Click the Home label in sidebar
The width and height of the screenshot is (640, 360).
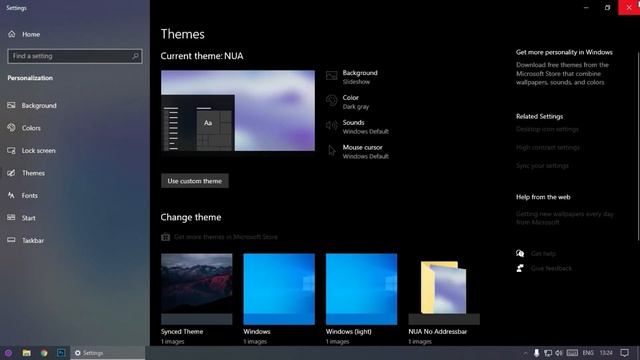[x=31, y=34]
